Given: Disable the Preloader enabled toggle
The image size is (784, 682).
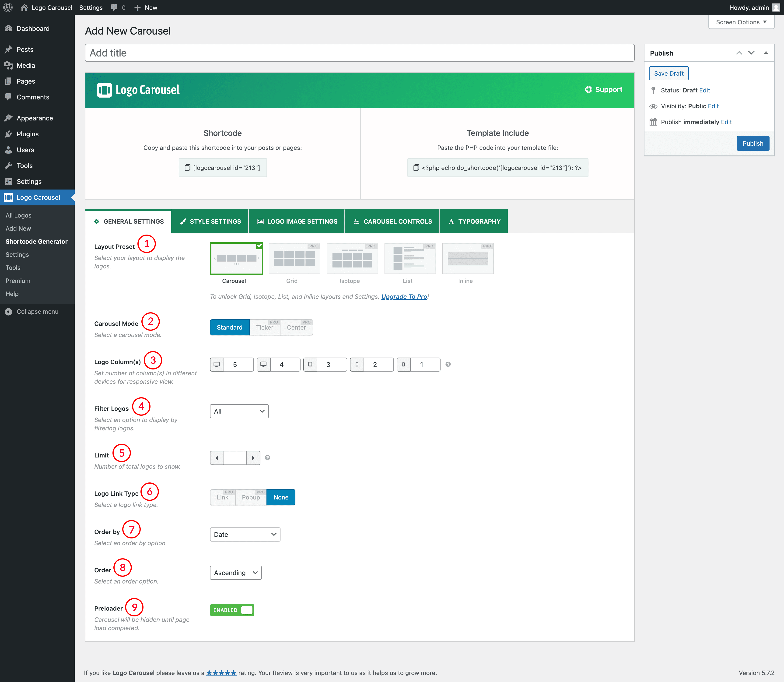Looking at the screenshot, I should (x=232, y=610).
